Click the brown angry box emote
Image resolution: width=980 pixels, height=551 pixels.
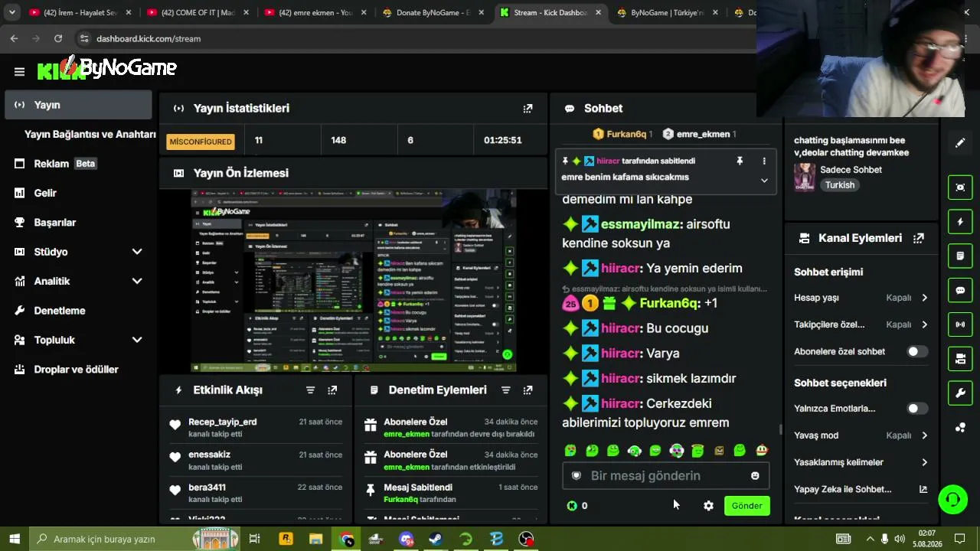click(719, 452)
